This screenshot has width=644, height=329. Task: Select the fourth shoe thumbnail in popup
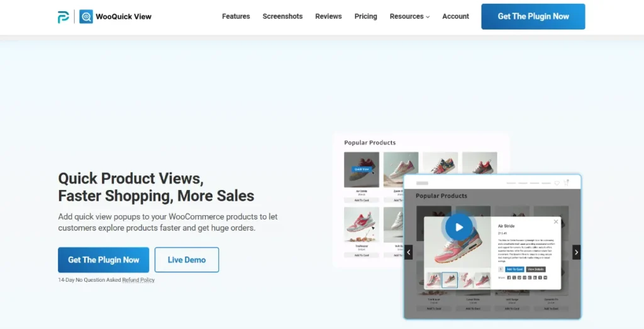482,280
